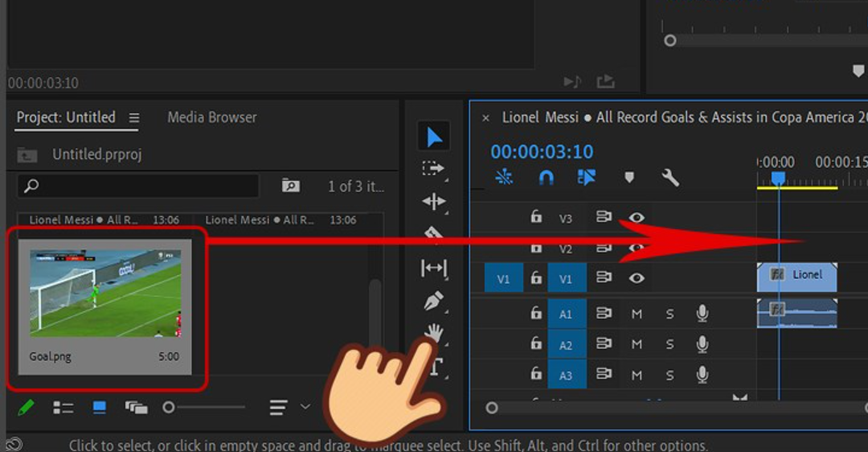Enable voice-over record on A1
Image resolution: width=868 pixels, height=452 pixels.
click(x=702, y=314)
